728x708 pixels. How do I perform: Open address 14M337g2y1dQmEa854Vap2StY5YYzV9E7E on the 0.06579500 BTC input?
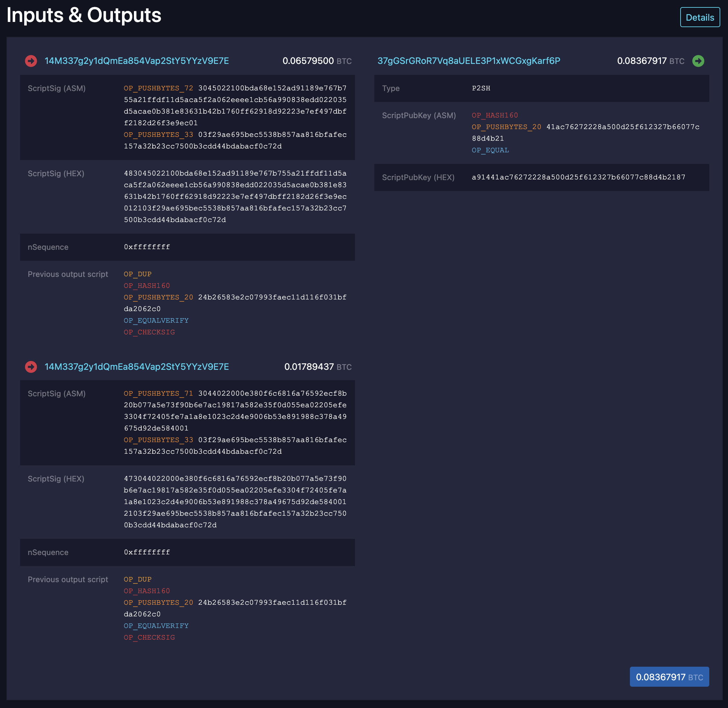pos(136,61)
